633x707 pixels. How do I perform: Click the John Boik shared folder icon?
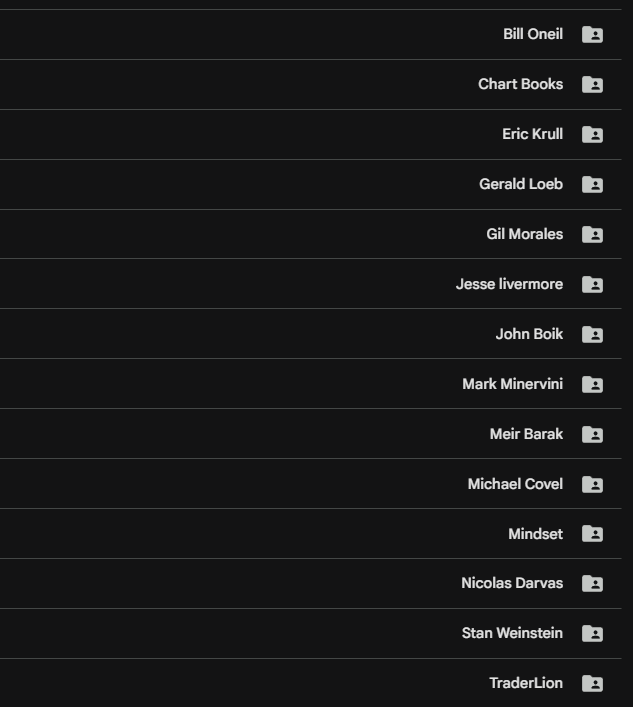click(x=592, y=334)
